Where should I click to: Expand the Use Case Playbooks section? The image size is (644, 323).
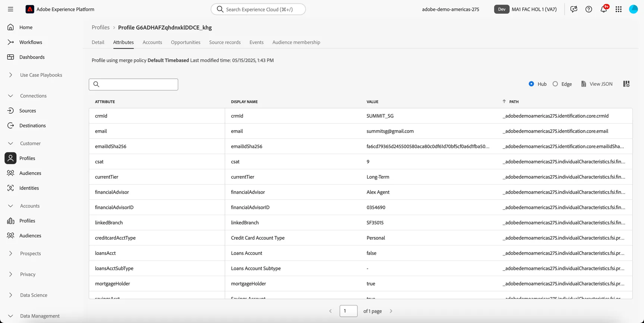coord(10,75)
